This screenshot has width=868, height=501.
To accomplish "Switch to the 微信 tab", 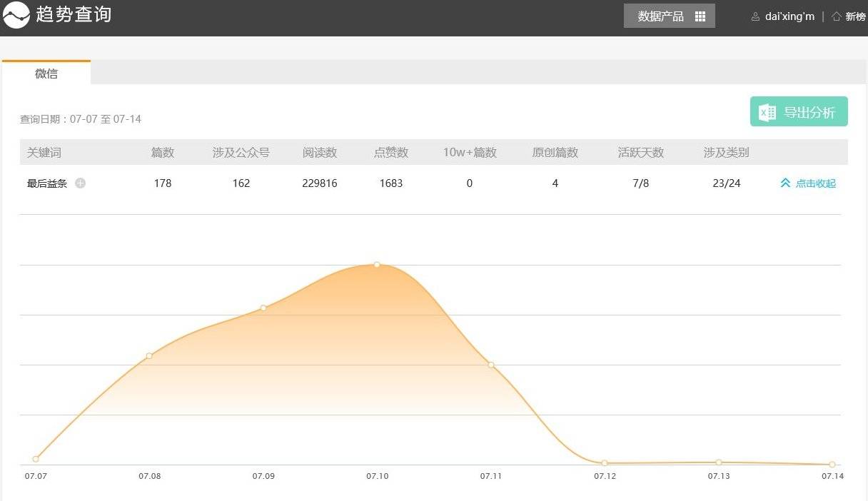I will click(46, 74).
